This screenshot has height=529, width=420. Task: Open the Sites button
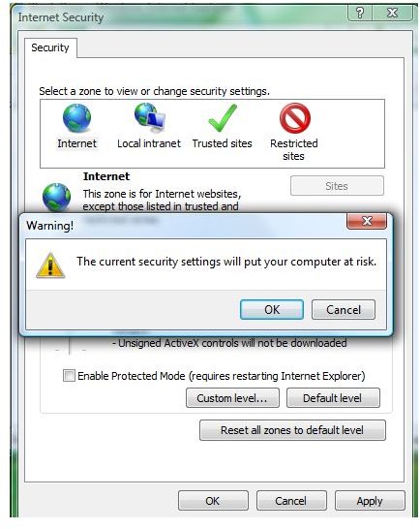337,186
